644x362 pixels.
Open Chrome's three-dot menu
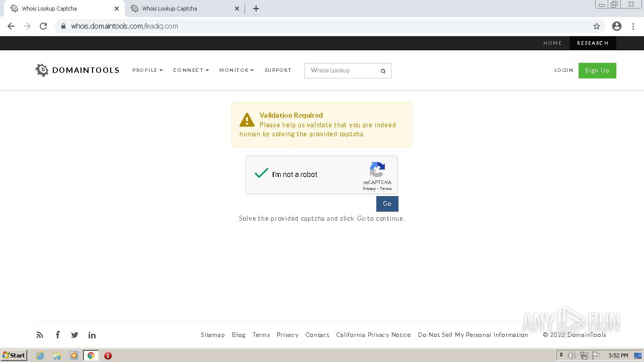[633, 26]
